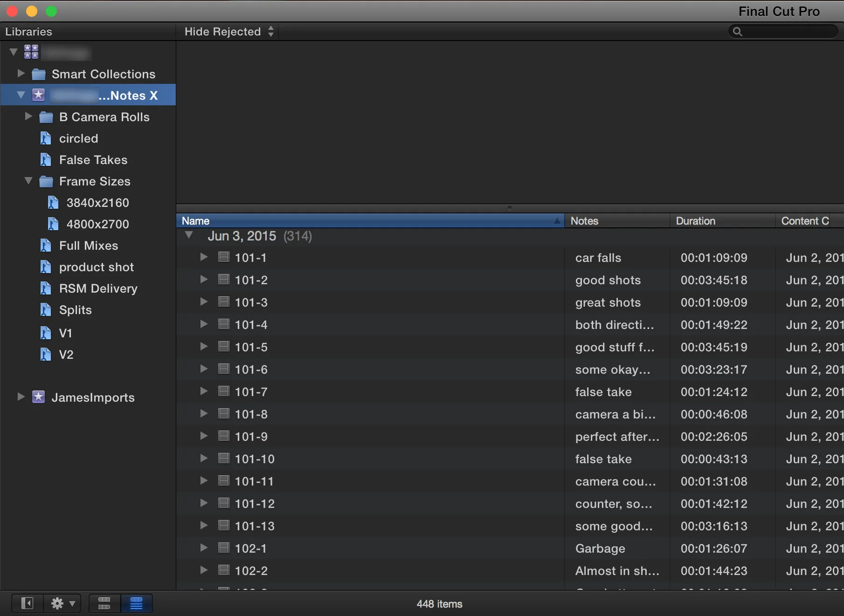Switch to filmstrip view
The width and height of the screenshot is (844, 616).
pos(104,603)
